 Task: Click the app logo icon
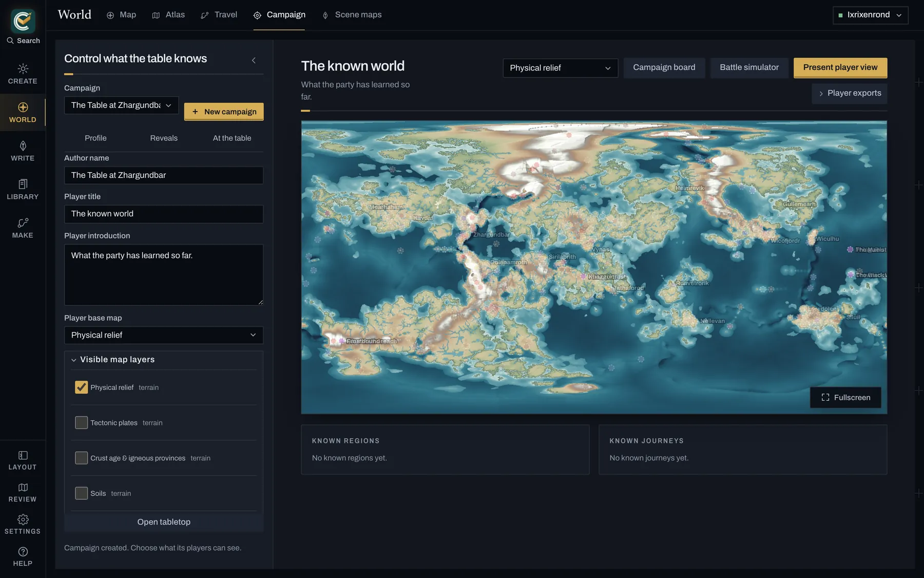tap(23, 21)
